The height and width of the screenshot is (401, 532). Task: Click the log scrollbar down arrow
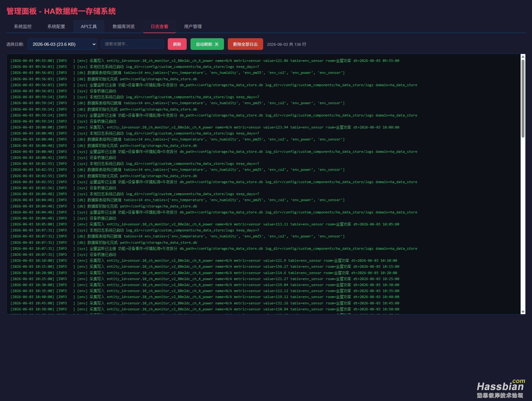[523, 312]
